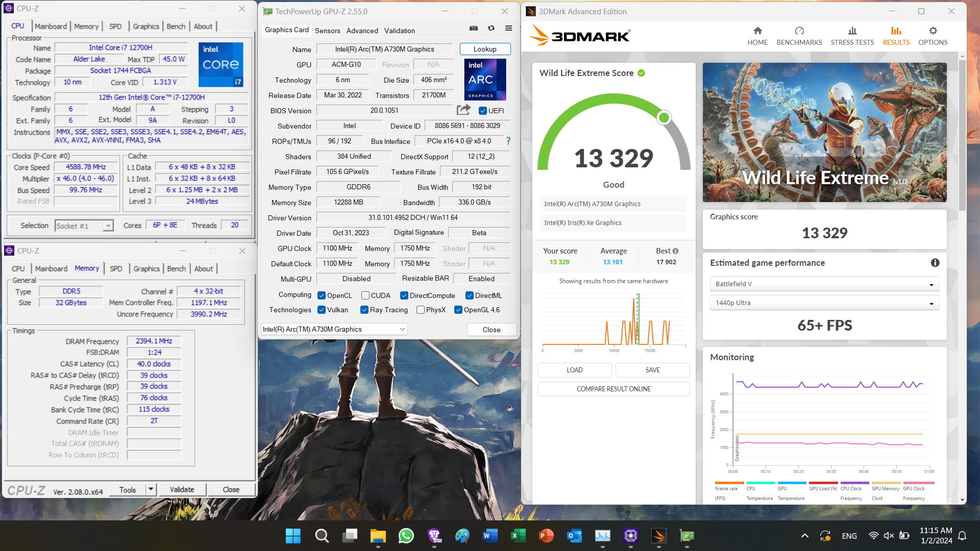Switch to Mainboard tab in top CPU-Z
980x551 pixels.
[x=51, y=26]
